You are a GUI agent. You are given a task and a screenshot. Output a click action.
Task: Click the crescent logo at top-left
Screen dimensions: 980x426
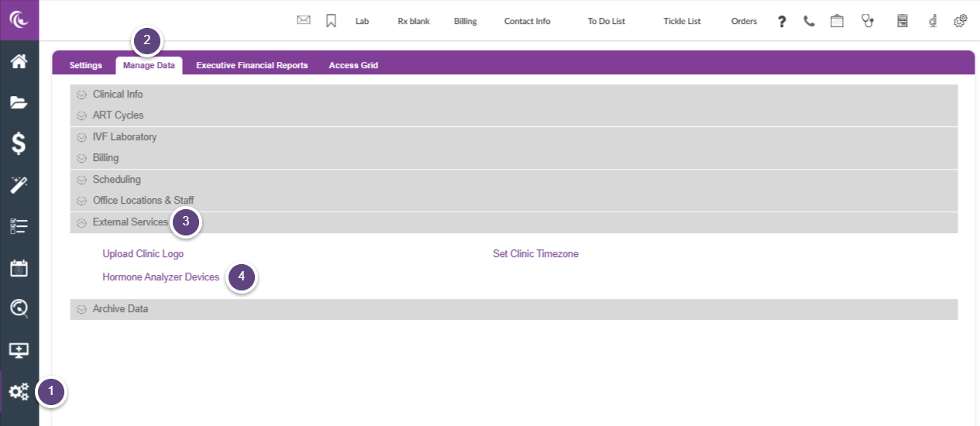[19, 19]
